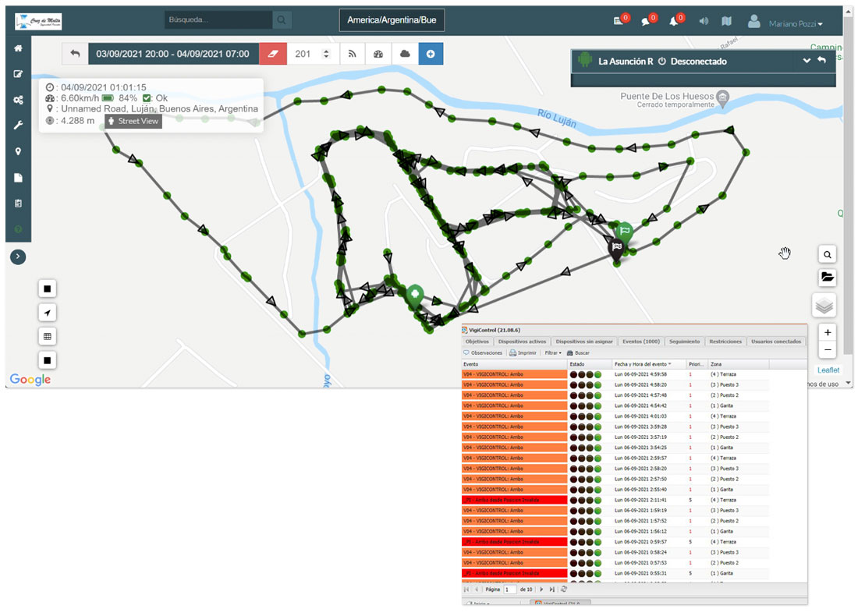This screenshot has width=858, height=616.
Task: Sort by Fecha y Hora del evento column
Action: point(649,364)
